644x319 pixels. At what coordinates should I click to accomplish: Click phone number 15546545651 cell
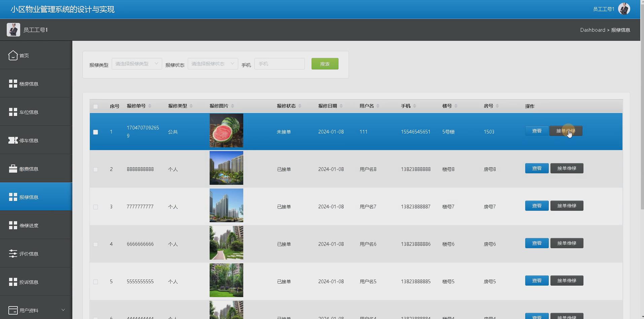416,132
